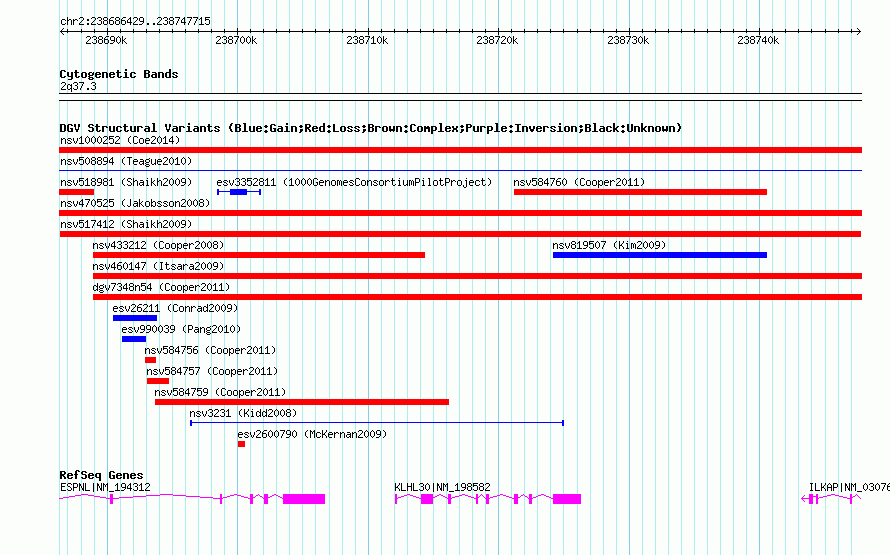The image size is (890, 555).
Task: Click the 2q37.3 cytogenetic band bar
Action: [460, 97]
